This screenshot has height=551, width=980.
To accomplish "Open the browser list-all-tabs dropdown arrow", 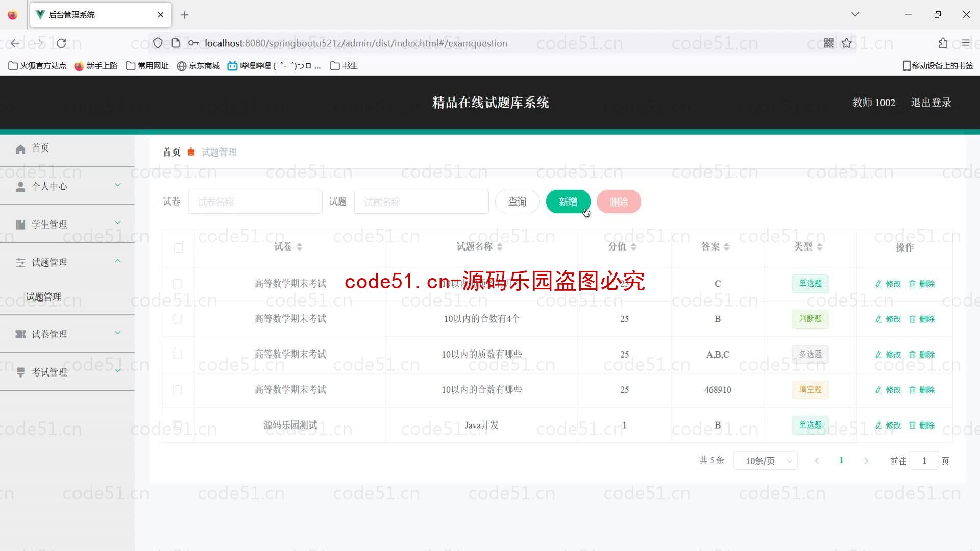I will click(855, 14).
